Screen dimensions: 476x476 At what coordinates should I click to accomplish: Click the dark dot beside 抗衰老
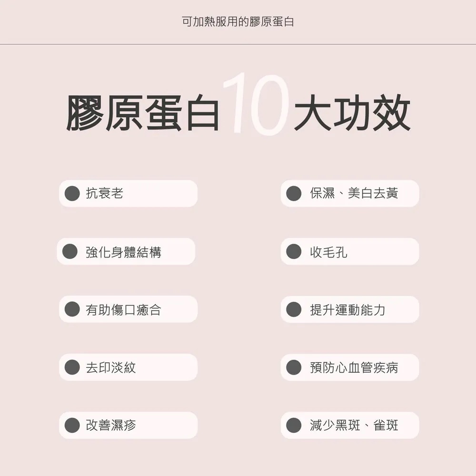point(72,193)
